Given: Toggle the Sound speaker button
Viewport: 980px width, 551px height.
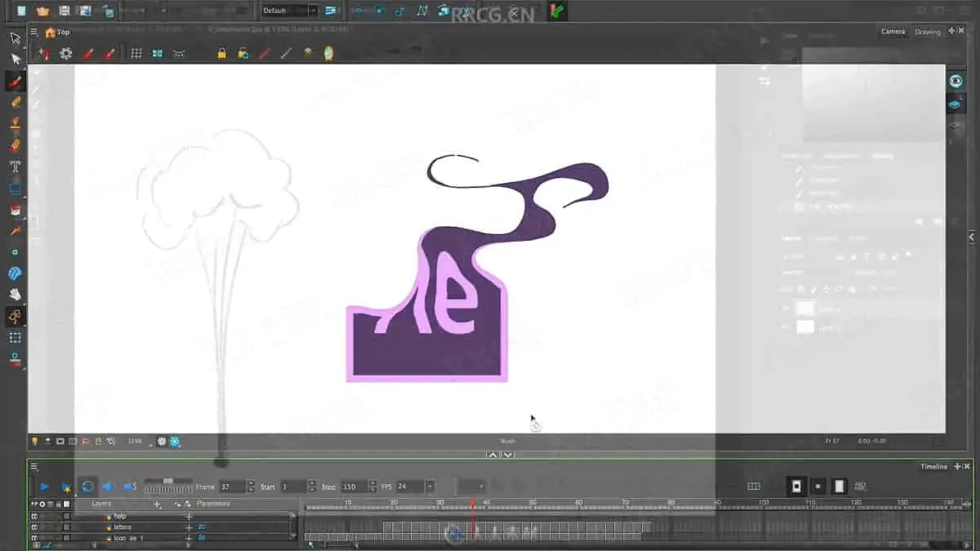Looking at the screenshot, I should click(108, 487).
